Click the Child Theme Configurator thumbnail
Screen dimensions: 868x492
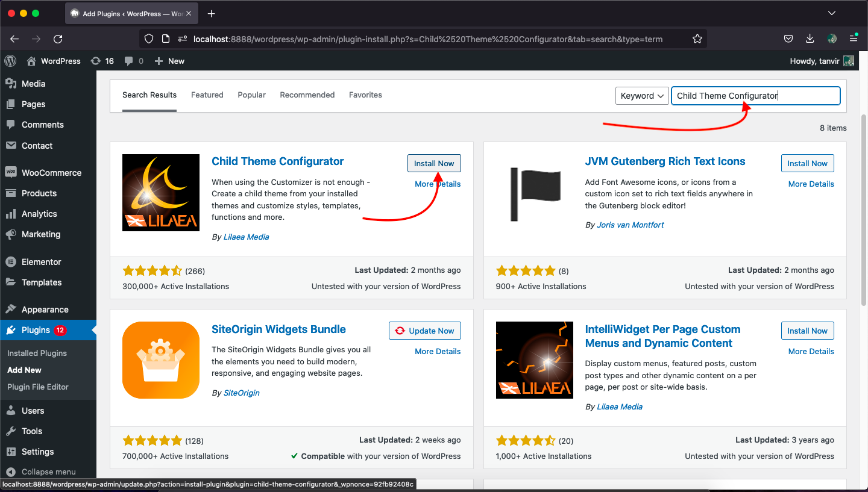(161, 193)
